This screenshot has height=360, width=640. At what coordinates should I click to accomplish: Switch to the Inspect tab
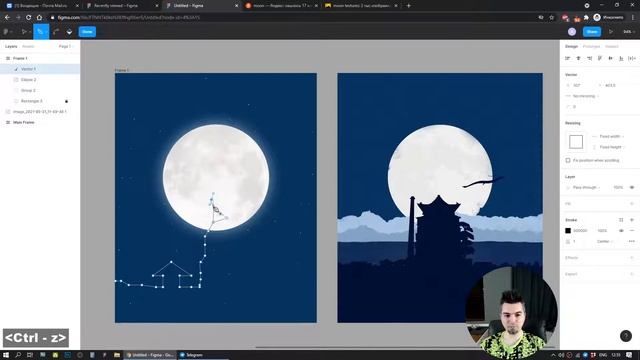[x=611, y=47]
